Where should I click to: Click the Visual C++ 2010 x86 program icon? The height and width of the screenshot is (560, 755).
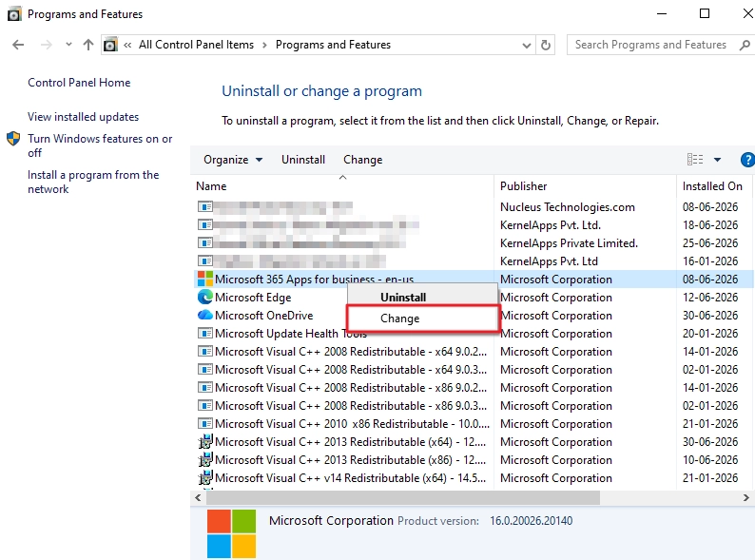[x=205, y=424]
